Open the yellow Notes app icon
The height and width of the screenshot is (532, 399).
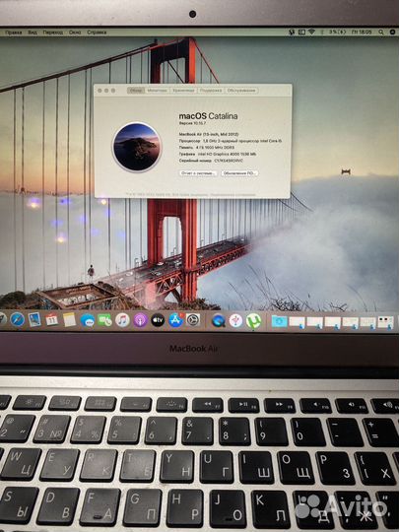[69, 319]
